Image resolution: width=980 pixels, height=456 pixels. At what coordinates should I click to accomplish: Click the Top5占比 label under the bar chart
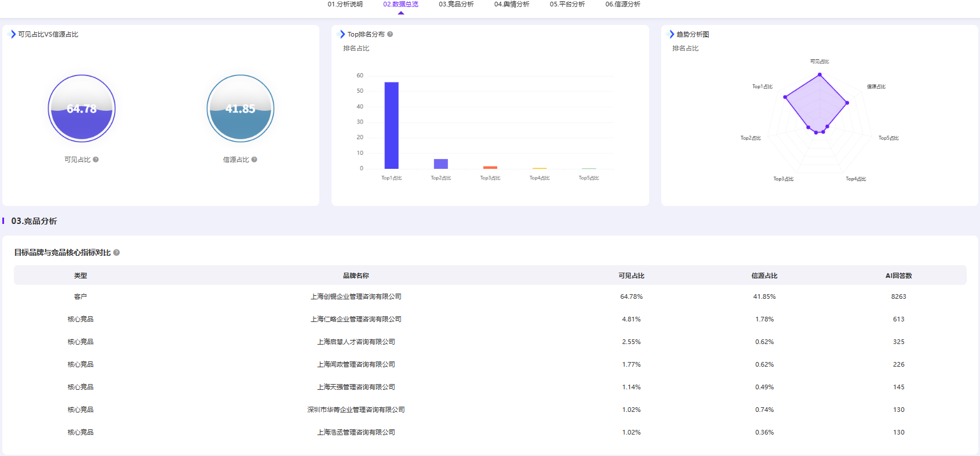click(589, 178)
